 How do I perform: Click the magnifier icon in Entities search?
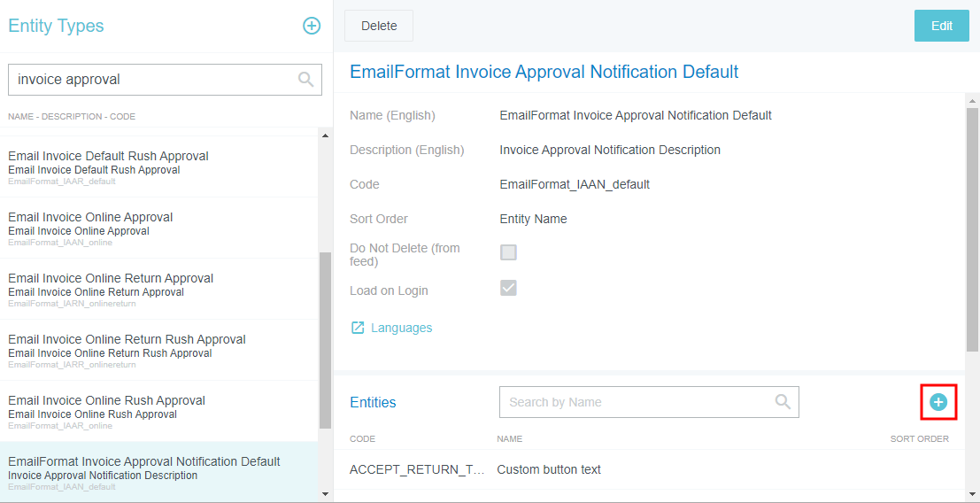click(783, 402)
